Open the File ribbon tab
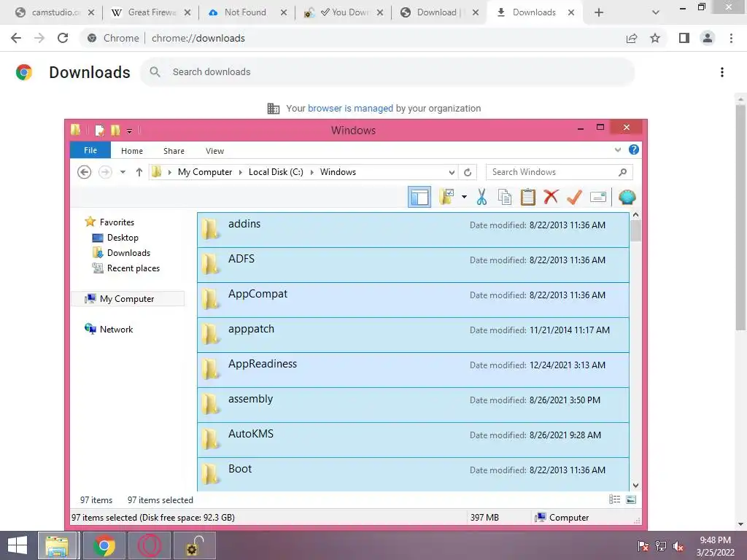Screen dimensions: 747x560 pyautogui.click(x=90, y=150)
